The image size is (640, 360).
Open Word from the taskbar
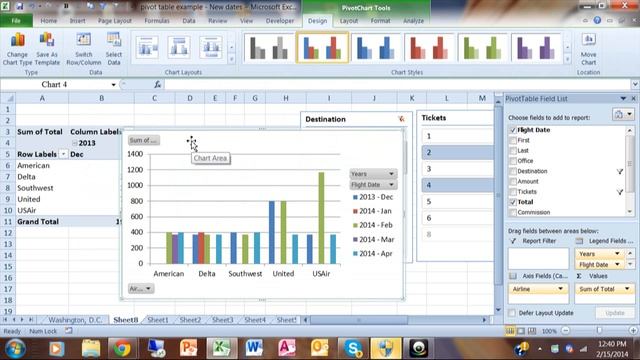[254, 348]
